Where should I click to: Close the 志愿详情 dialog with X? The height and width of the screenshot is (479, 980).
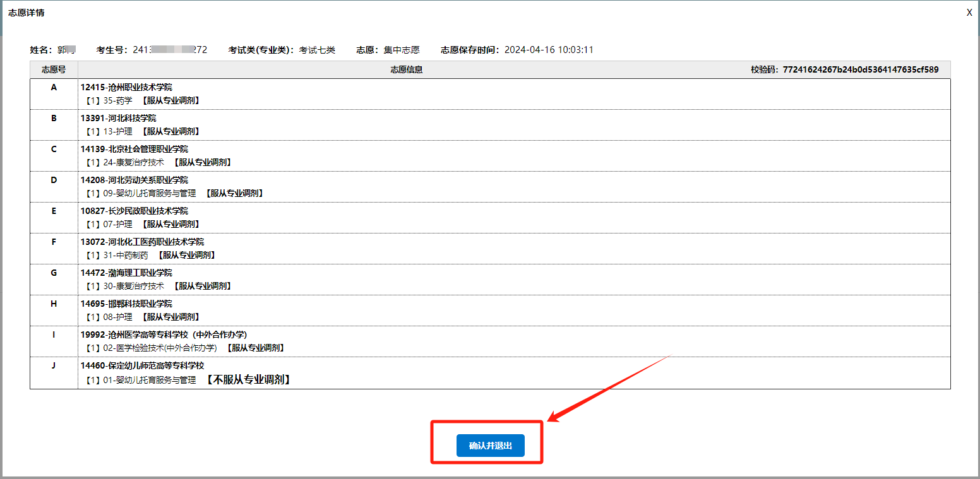969,13
